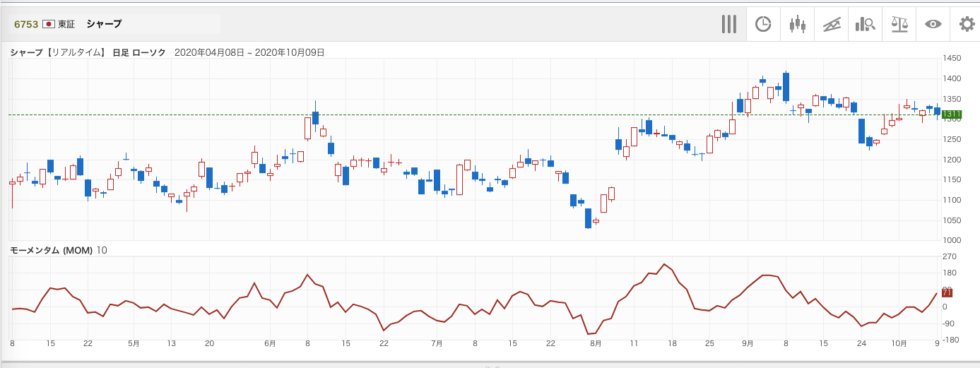The height and width of the screenshot is (368, 980).
Task: Toggle the eye visibility icon
Action: 933,24
